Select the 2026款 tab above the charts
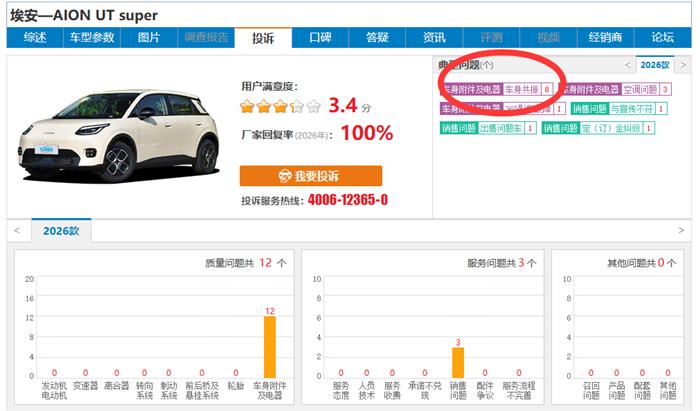Screen dimensions: 700x411 [61, 231]
